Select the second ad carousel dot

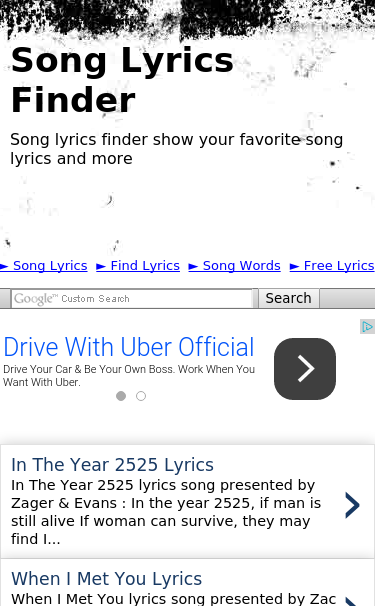click(x=141, y=396)
